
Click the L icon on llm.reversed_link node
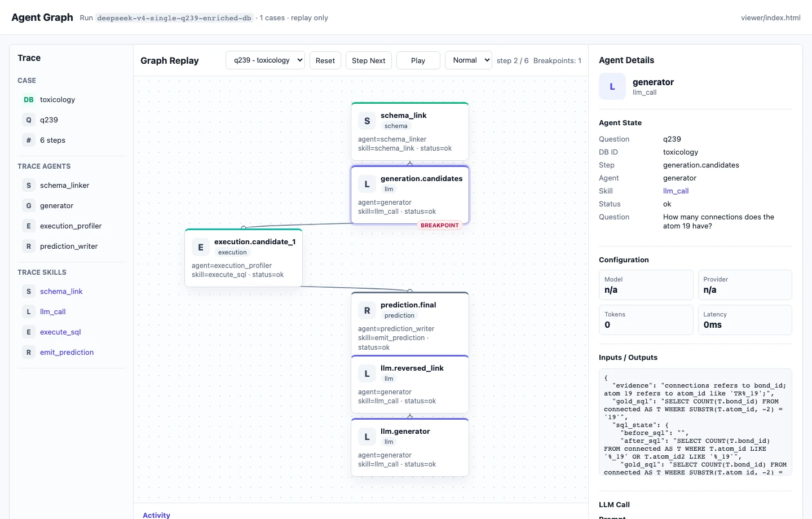tap(367, 373)
